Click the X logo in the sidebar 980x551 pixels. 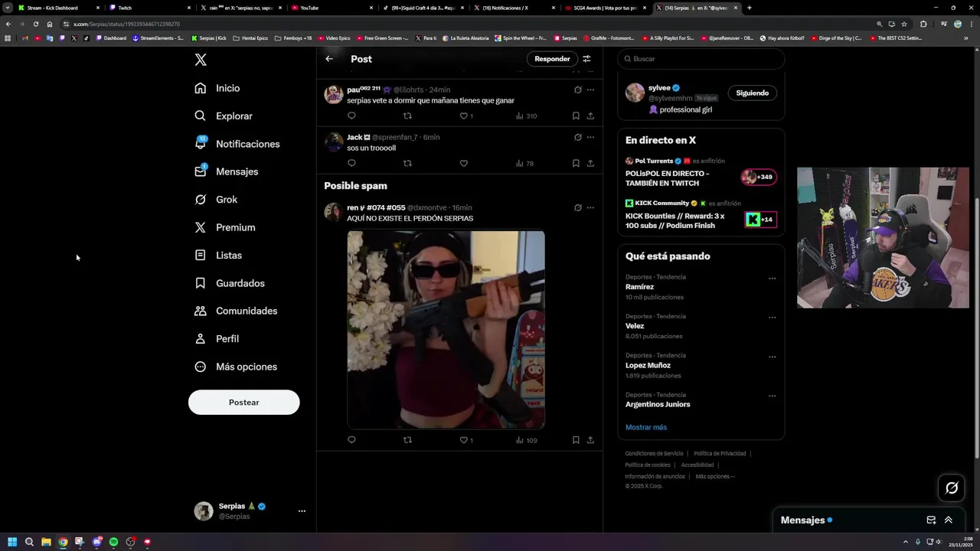[x=201, y=60]
